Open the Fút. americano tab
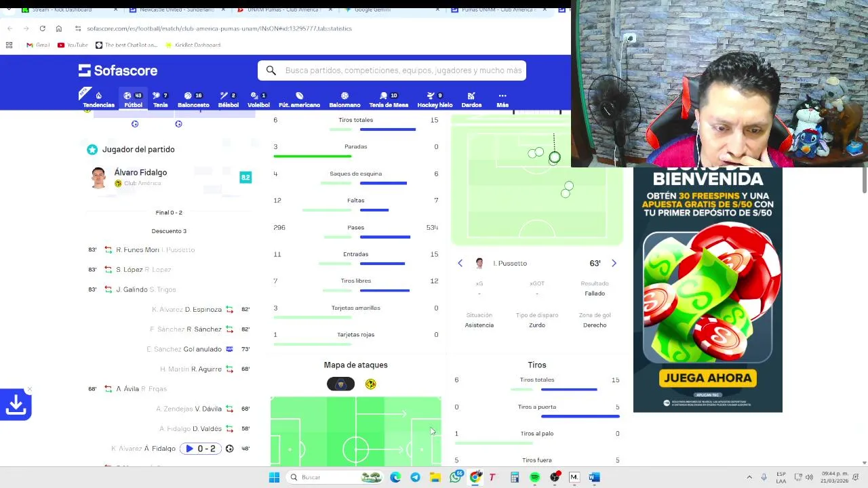The width and height of the screenshot is (868, 488). 299,100
